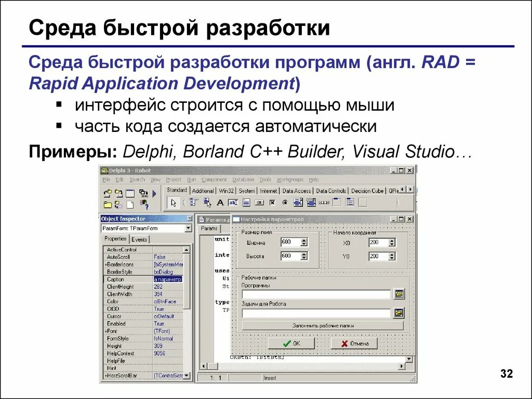Select the Label component (letter A icon)
532x399 pixels.
coord(220,203)
